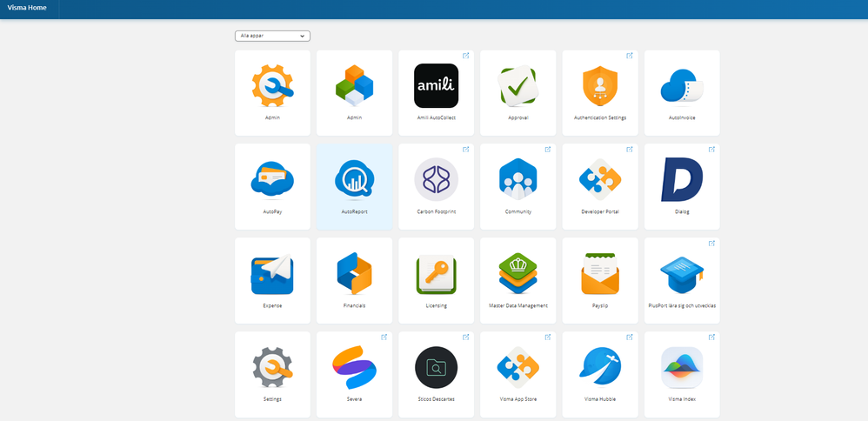Open Authentication Settings shield icon
868x421 pixels.
(600, 86)
